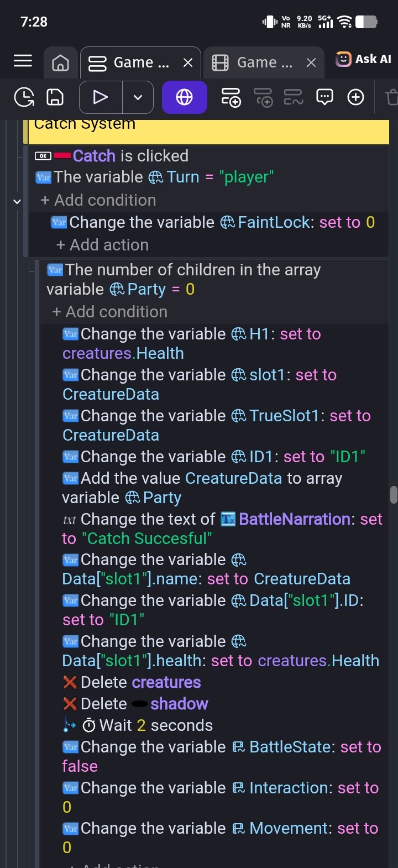Add condition under Party children count

[109, 312]
